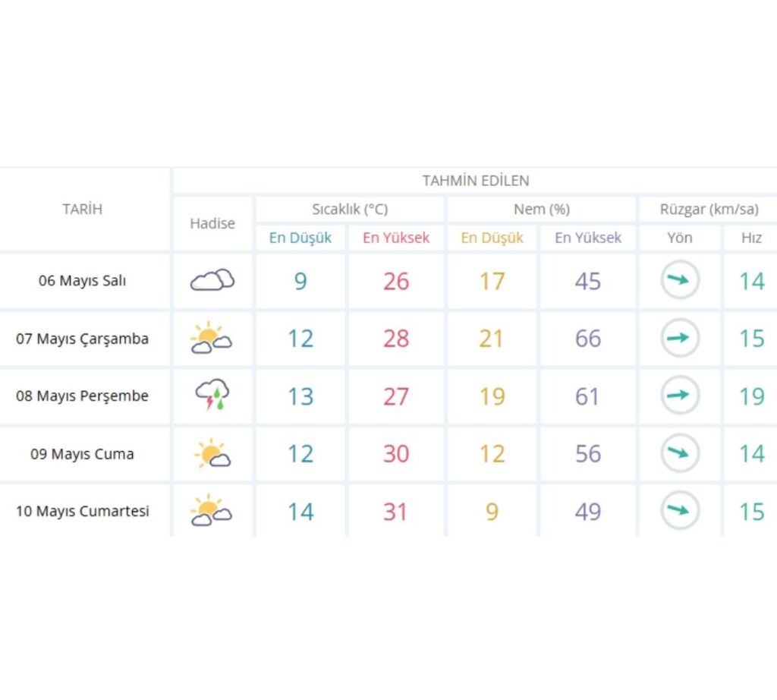777x700 pixels.
Task: Select the weather icon for 10 Mayıs Cumartesi
Action: (212, 511)
